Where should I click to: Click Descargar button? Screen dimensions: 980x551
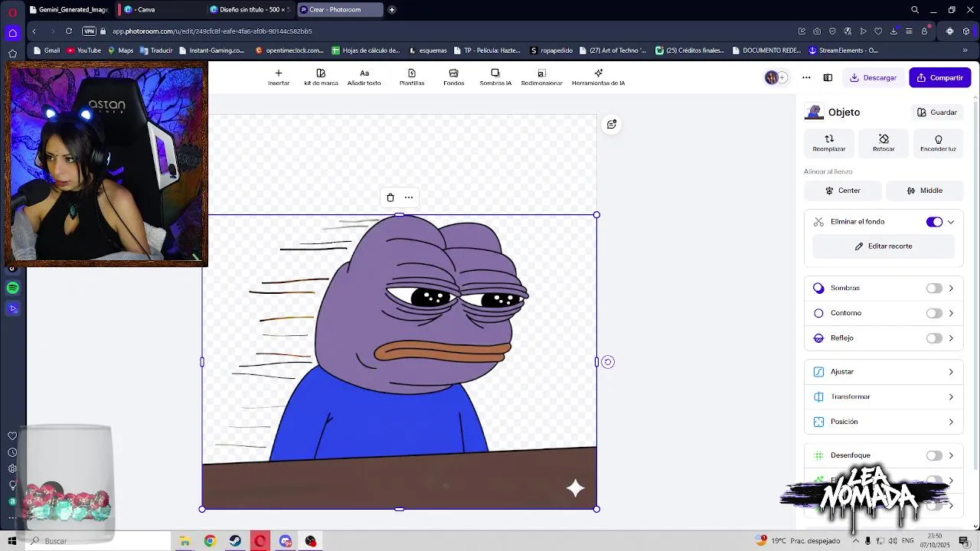[x=874, y=77]
